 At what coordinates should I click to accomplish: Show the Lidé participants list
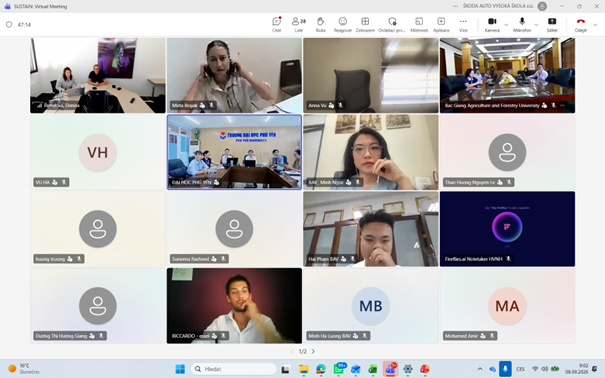tap(299, 24)
